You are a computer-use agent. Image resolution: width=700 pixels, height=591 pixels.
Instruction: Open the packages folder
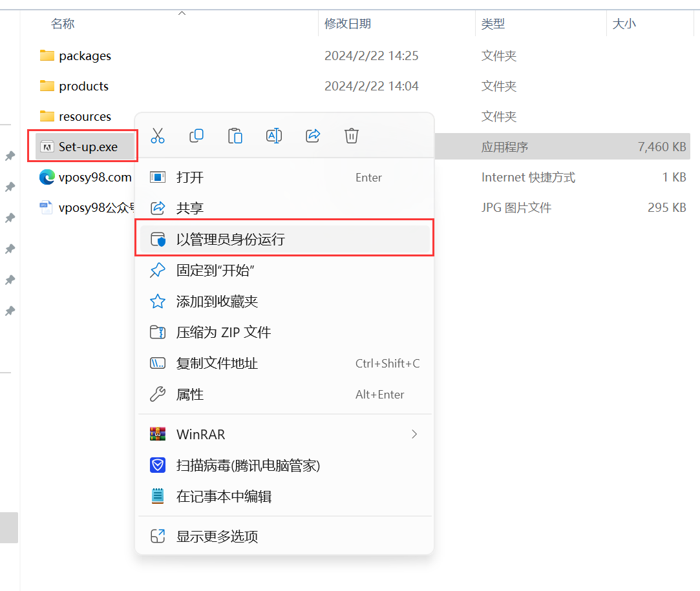coord(85,56)
